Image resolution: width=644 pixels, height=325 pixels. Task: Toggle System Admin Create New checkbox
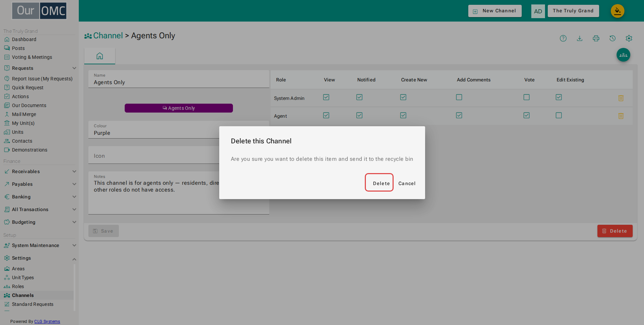pos(403,97)
